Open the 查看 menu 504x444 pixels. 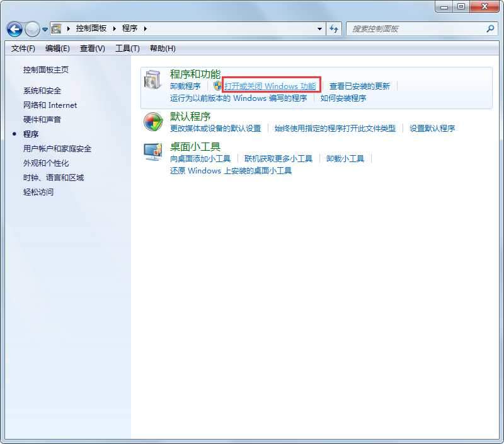click(93, 49)
